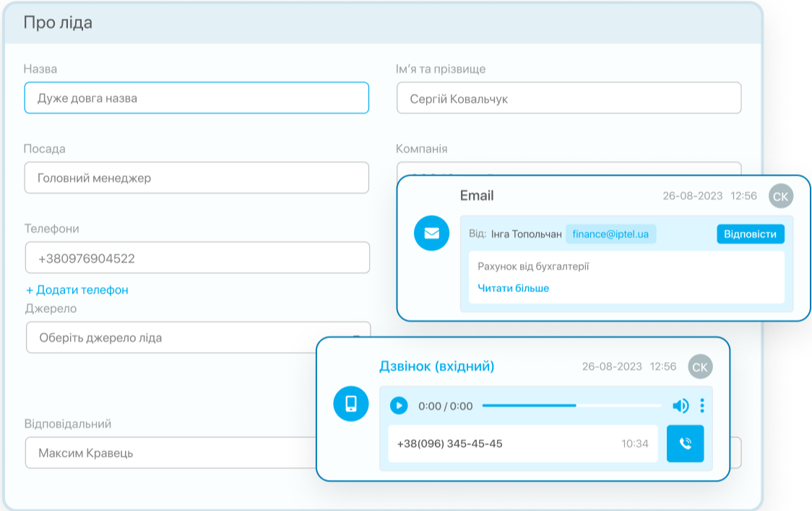Click the Посада field Головний менеджер
Image resolution: width=812 pixels, height=511 pixels.
pyautogui.click(x=196, y=178)
